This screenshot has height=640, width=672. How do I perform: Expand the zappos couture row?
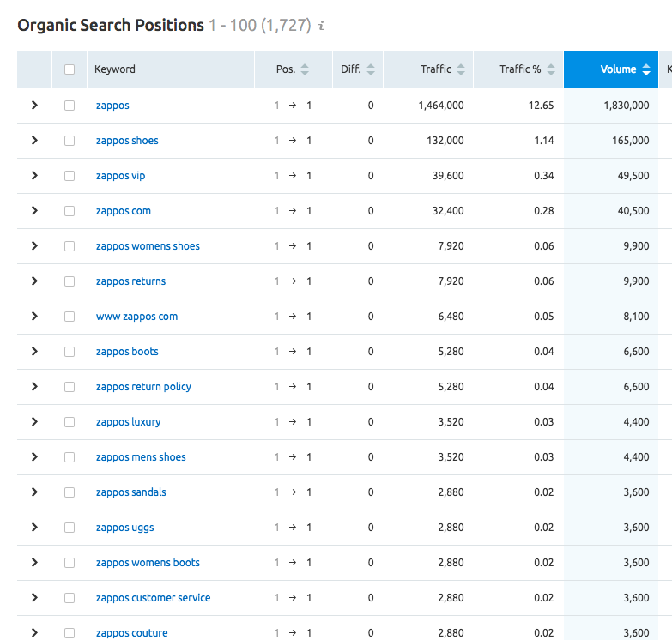(34, 632)
